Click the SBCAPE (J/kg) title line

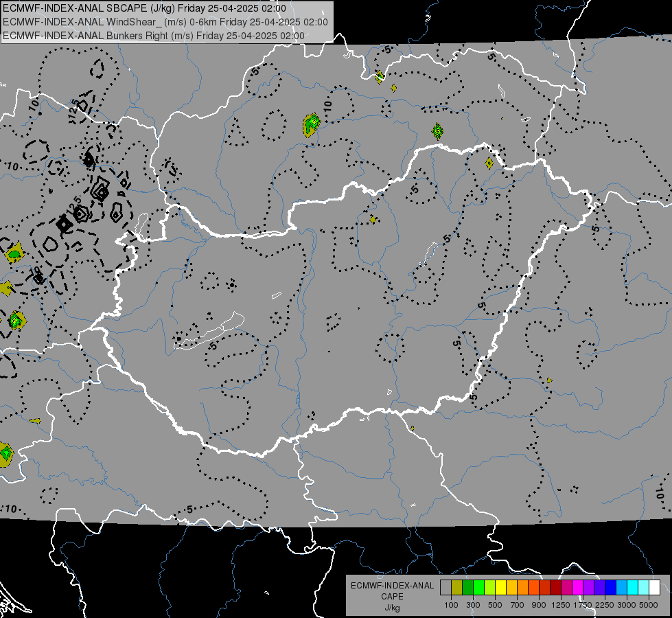pos(144,8)
